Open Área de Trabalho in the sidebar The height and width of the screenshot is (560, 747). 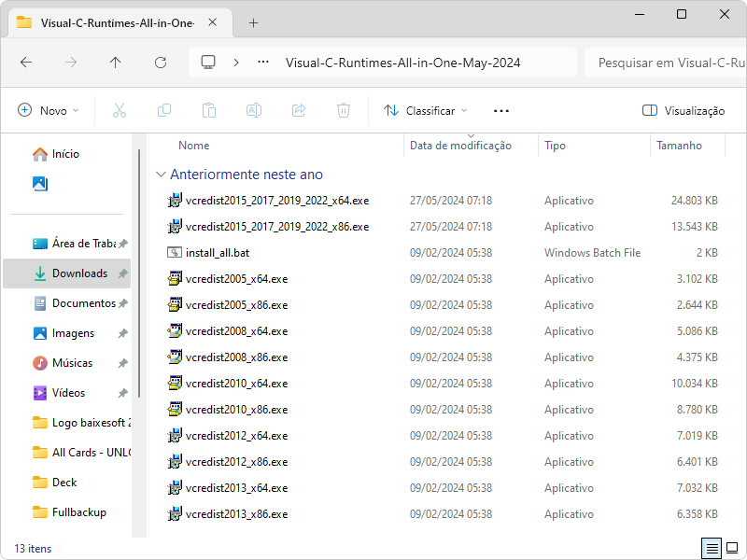click(x=66, y=244)
